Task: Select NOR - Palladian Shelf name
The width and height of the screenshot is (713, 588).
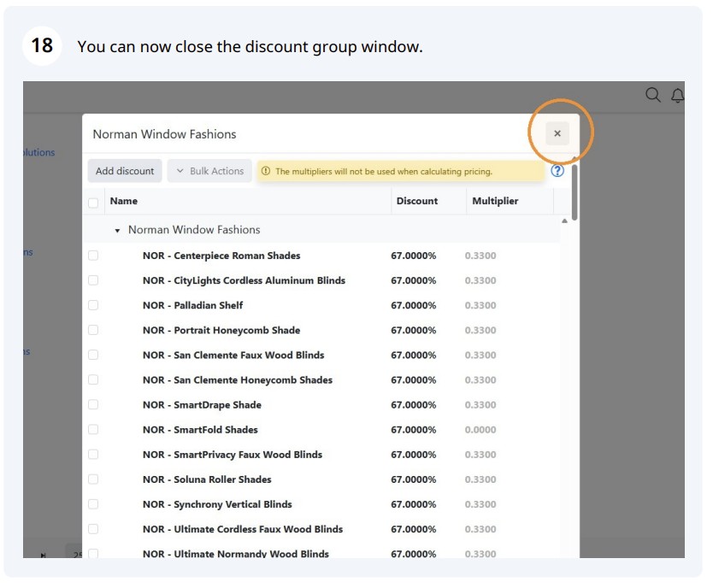Action: tap(193, 305)
